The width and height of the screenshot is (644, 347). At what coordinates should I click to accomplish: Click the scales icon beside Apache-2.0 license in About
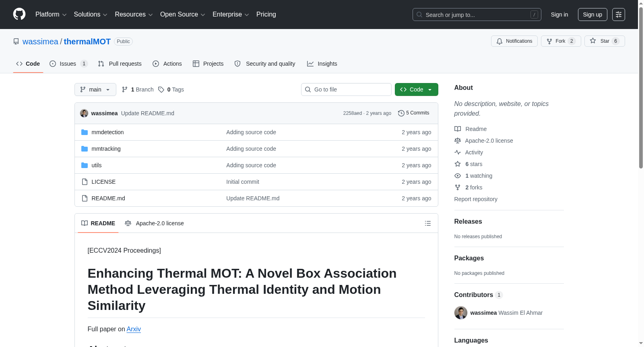click(x=458, y=141)
